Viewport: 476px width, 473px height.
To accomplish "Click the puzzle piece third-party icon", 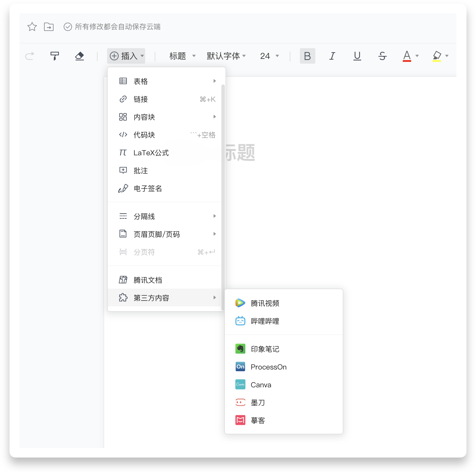I will pyautogui.click(x=123, y=297).
